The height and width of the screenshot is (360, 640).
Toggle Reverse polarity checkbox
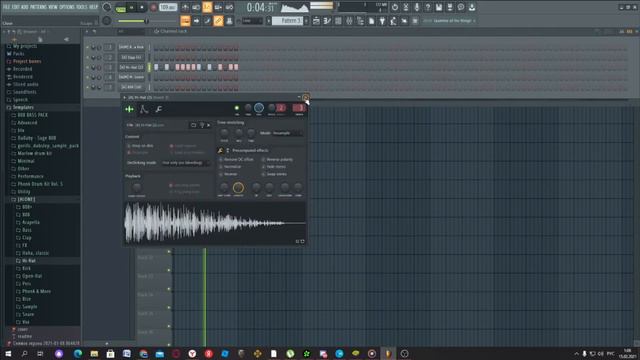point(263,160)
